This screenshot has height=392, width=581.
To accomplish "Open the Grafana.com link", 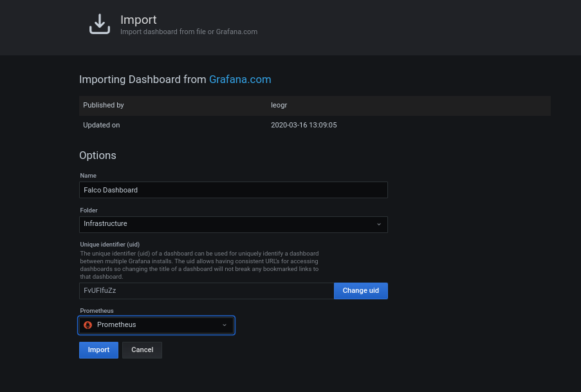I will click(240, 80).
